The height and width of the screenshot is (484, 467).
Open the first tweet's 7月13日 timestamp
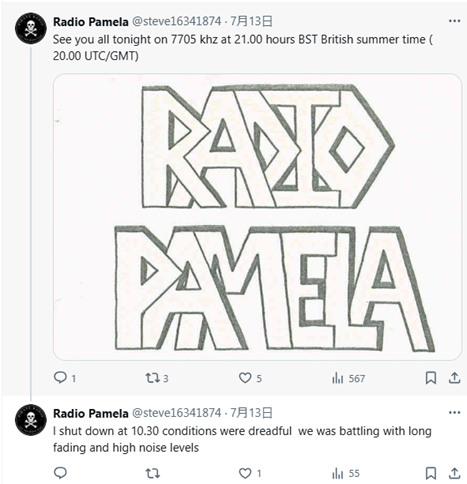pos(251,21)
